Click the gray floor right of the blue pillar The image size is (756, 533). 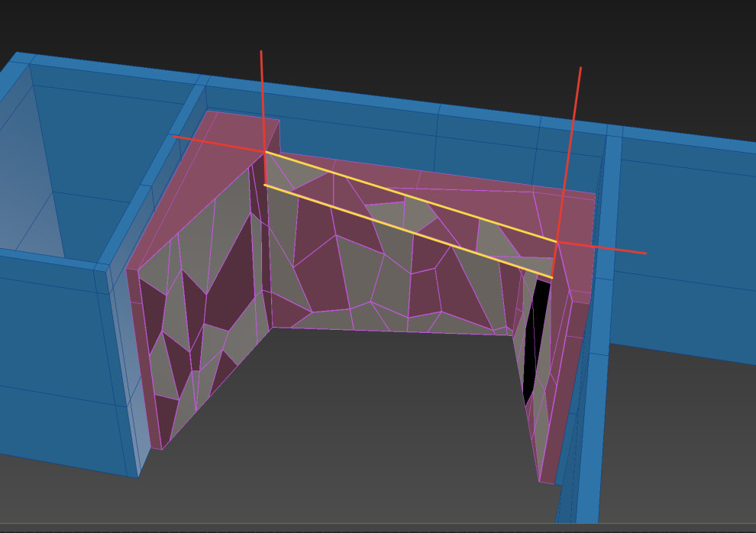tap(672, 443)
